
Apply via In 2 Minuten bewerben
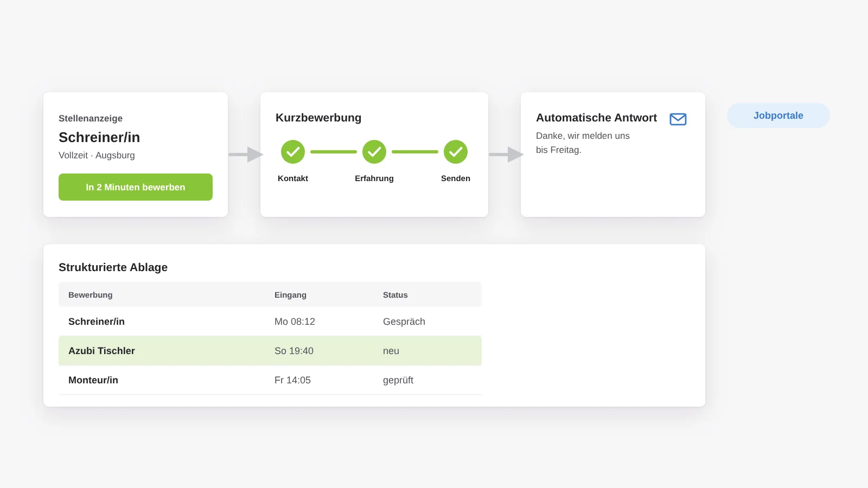tap(136, 187)
